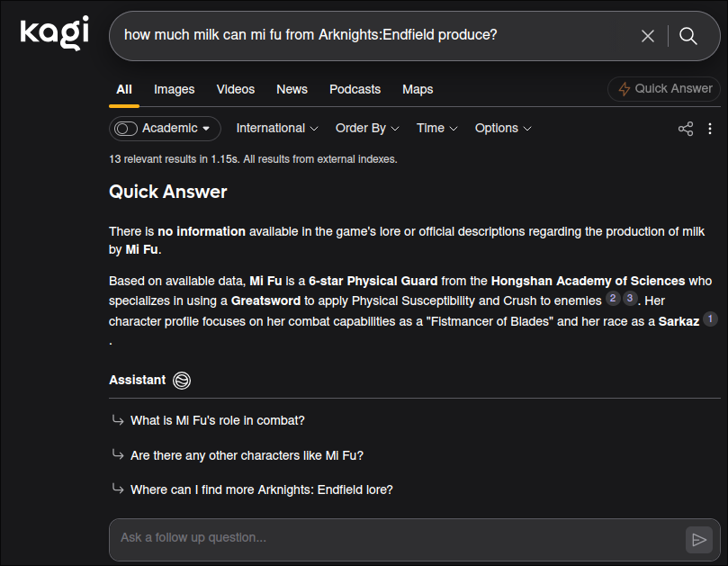This screenshot has height=566, width=728.
Task: Expand the Time filter dropdown
Action: (x=437, y=128)
